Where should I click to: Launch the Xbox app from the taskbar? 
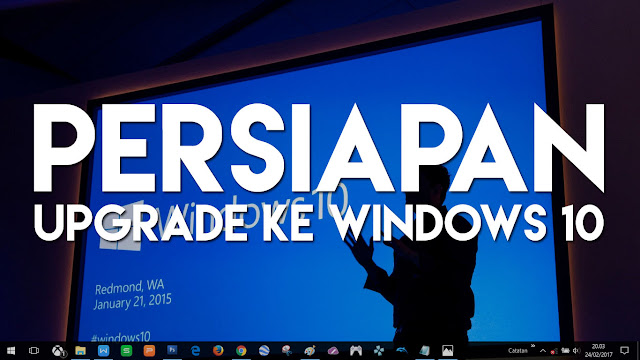tap(58, 351)
